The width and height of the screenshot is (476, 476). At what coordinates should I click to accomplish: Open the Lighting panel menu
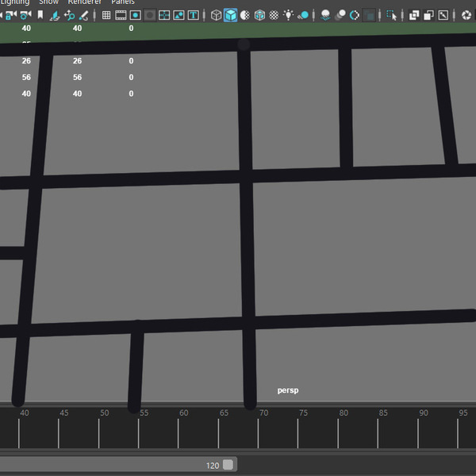pyautogui.click(x=15, y=2)
